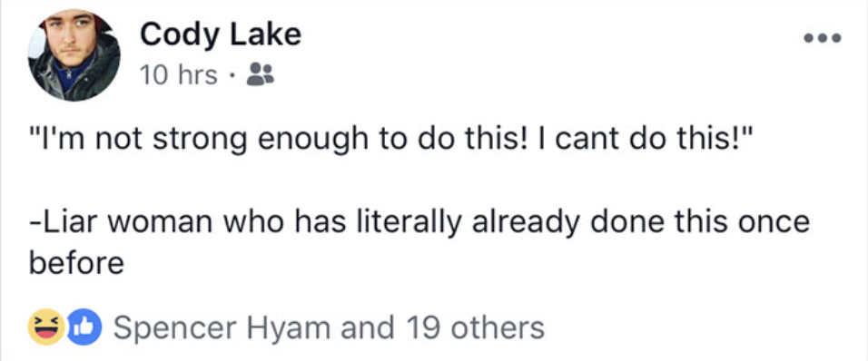Click first name "Cody" in post header

click(x=182, y=36)
